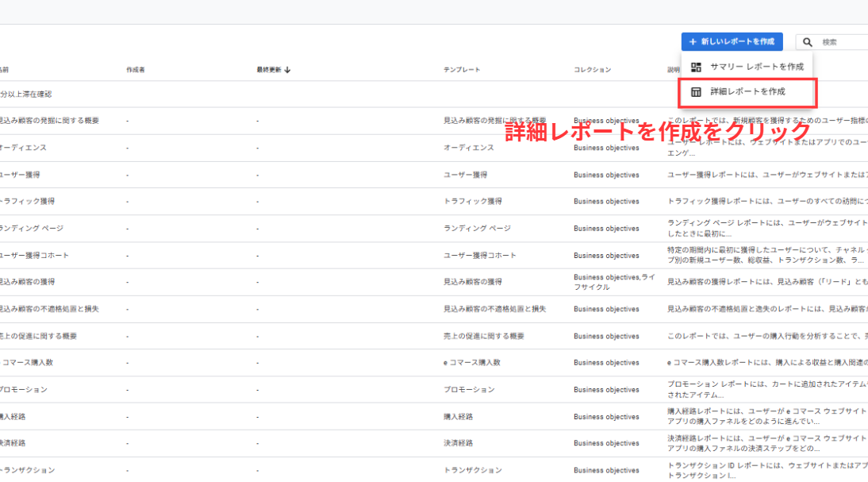
Task: Toggle the sort arrow next to 最終更新
Action: click(x=287, y=70)
